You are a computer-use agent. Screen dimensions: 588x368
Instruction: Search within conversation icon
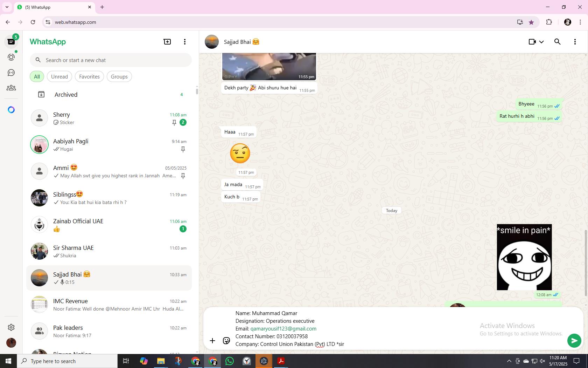coord(558,42)
